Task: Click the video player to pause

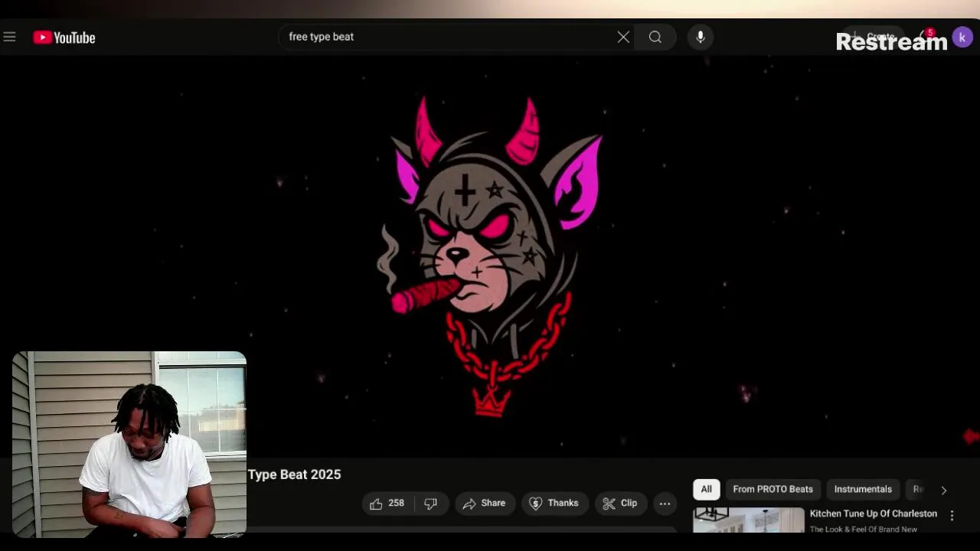Action: 490,256
